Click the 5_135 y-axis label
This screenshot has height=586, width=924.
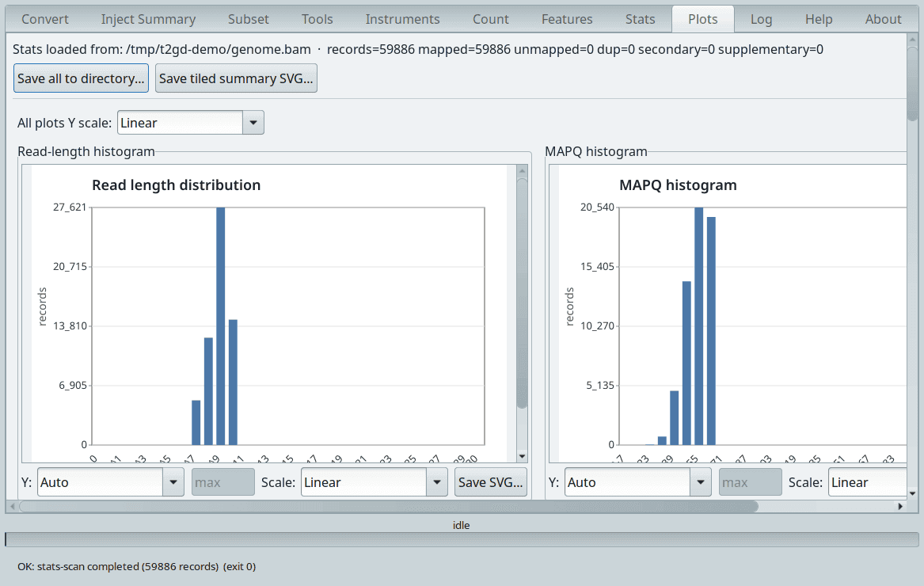(x=600, y=385)
